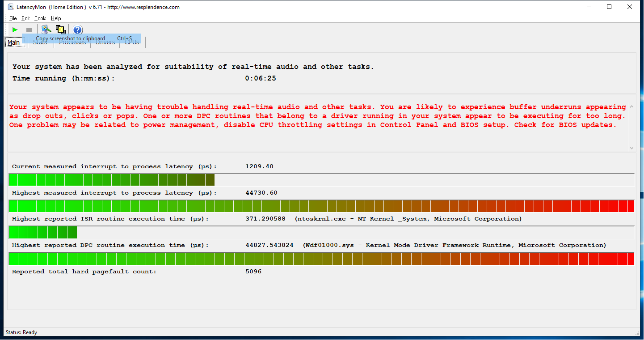644x340 pixels.
Task: Click the highest ISR execution time bar
Action: pyautogui.click(x=321, y=232)
